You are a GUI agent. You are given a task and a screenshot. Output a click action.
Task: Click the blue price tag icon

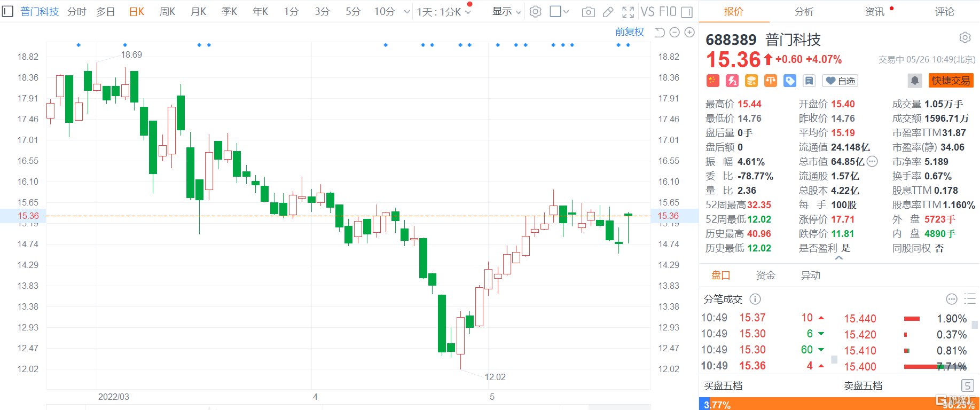tap(789, 81)
